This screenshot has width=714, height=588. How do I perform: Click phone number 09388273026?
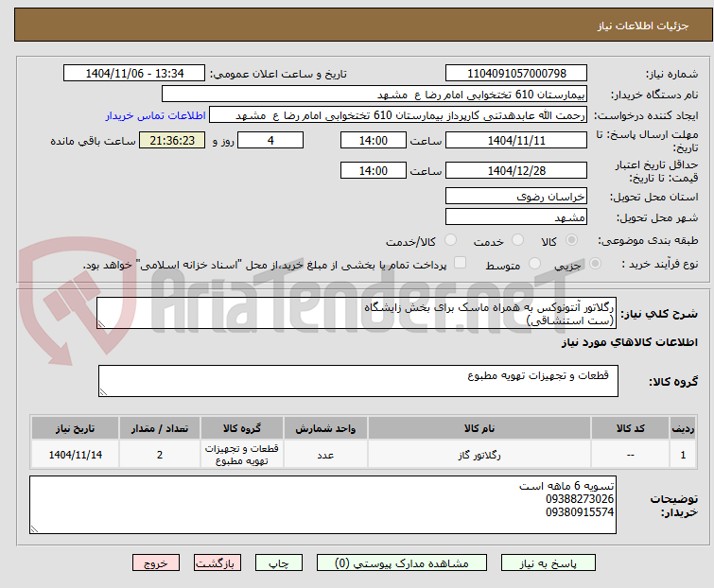click(x=580, y=499)
